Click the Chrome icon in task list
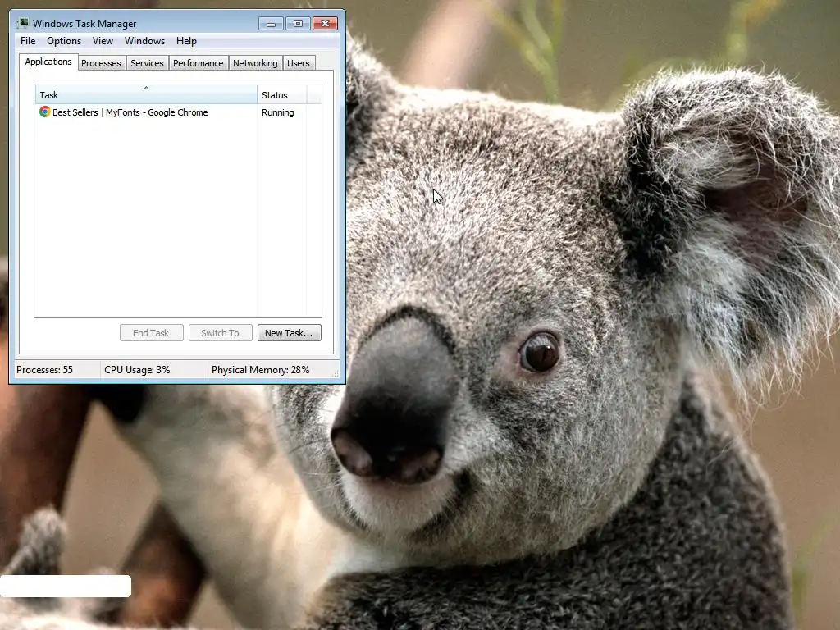840x630 pixels. point(45,112)
